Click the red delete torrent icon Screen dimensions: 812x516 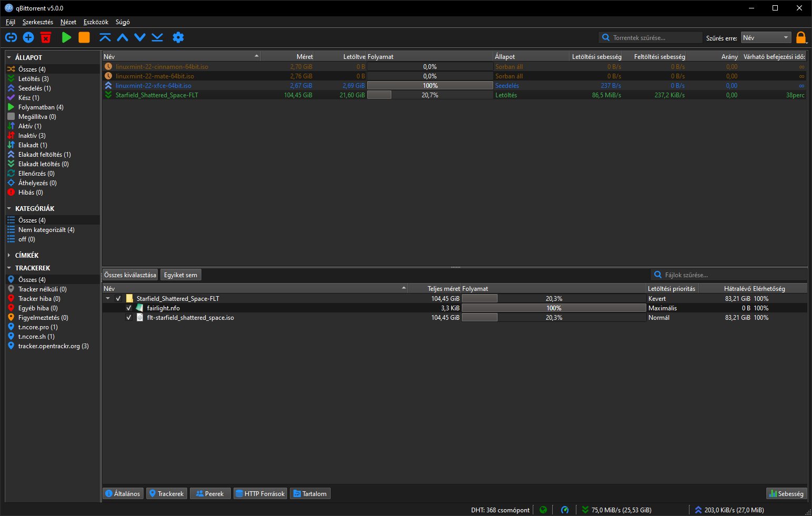46,37
